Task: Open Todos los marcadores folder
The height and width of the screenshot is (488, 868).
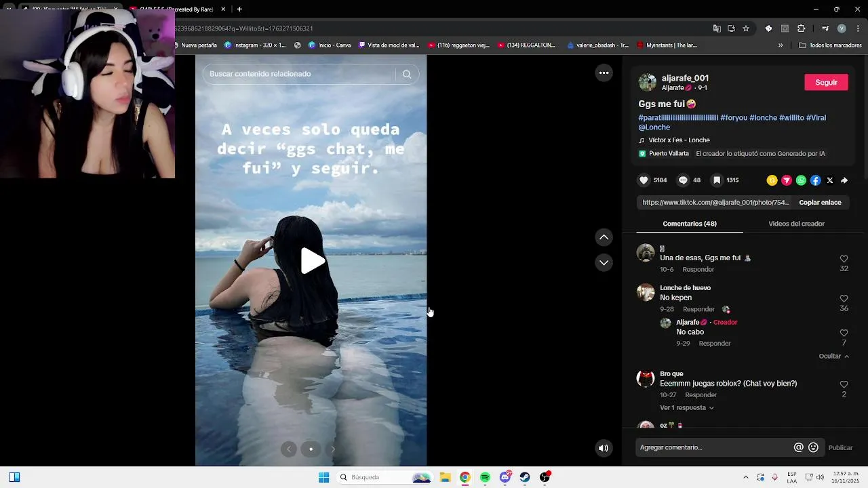Action: pyautogui.click(x=830, y=45)
